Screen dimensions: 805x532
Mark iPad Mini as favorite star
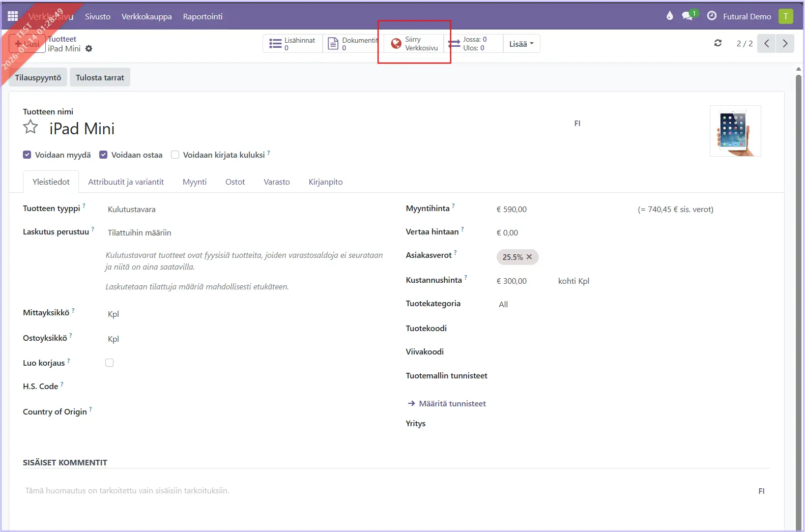pyautogui.click(x=31, y=127)
